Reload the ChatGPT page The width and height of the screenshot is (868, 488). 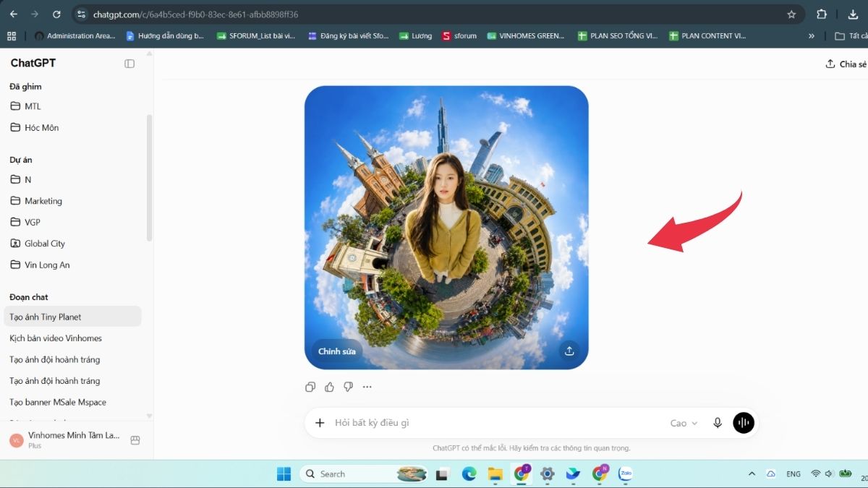pos(56,14)
